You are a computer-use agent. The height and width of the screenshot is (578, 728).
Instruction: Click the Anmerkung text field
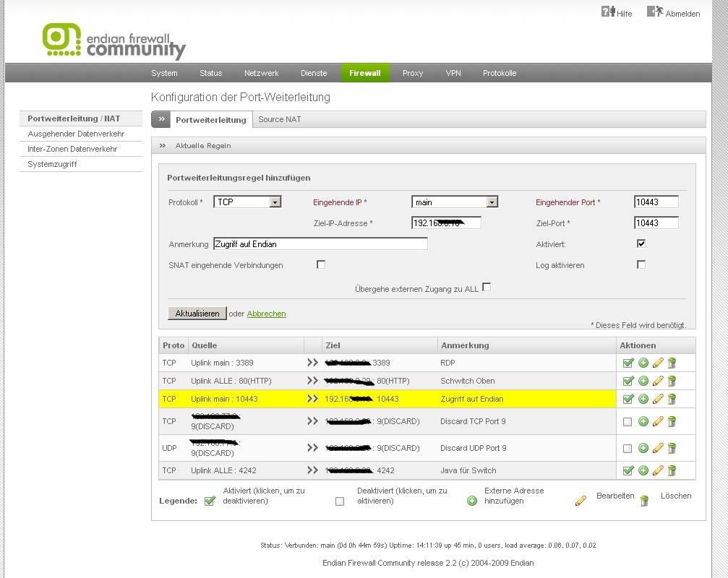pyautogui.click(x=320, y=243)
